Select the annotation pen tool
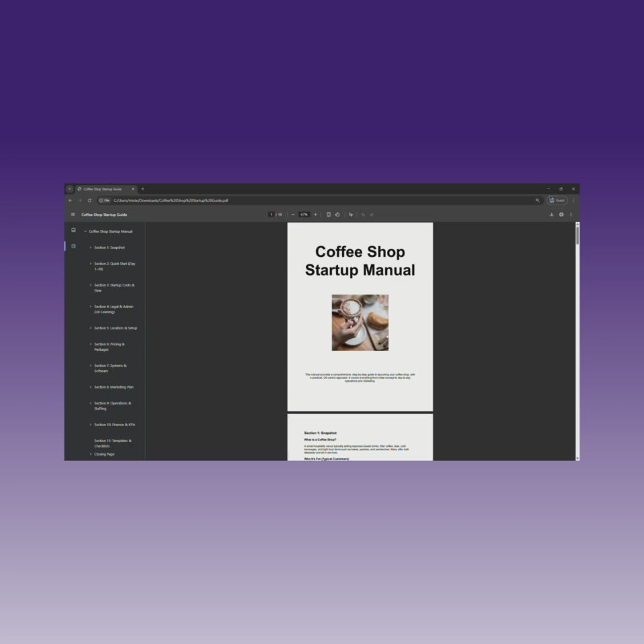 point(351,214)
